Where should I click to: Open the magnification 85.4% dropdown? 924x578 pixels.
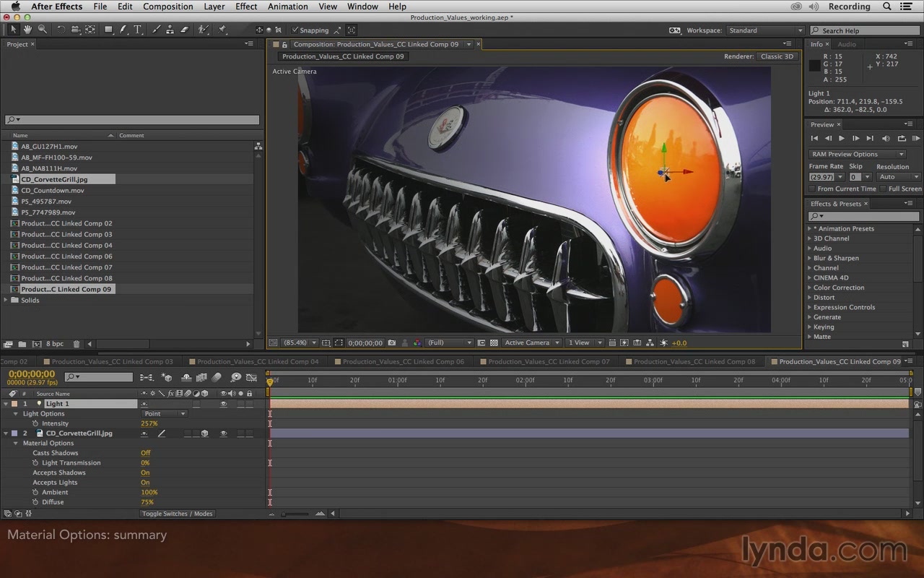pos(299,342)
